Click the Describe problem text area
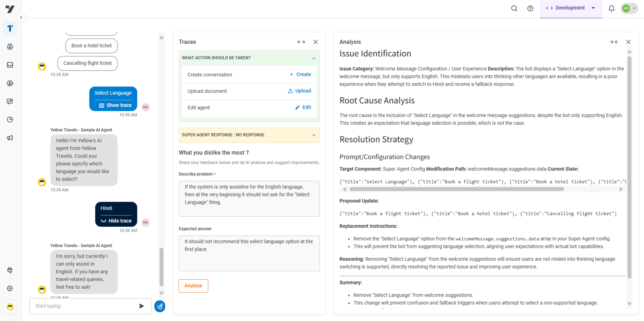 [x=249, y=199]
